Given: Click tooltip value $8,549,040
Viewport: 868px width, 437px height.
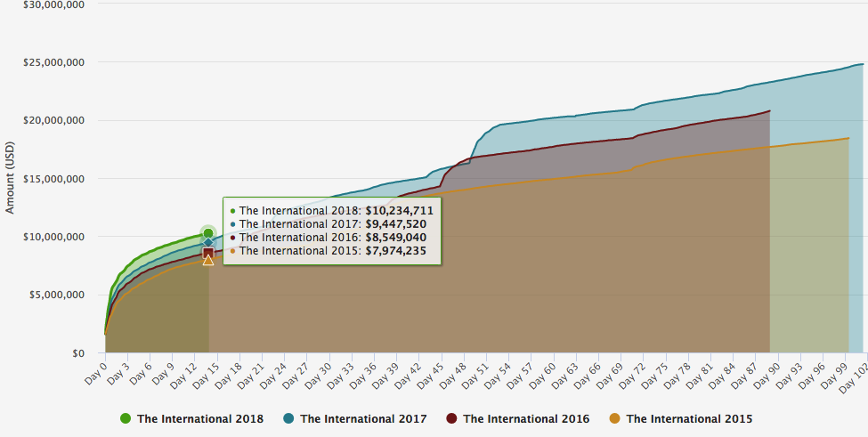Looking at the screenshot, I should point(396,238).
